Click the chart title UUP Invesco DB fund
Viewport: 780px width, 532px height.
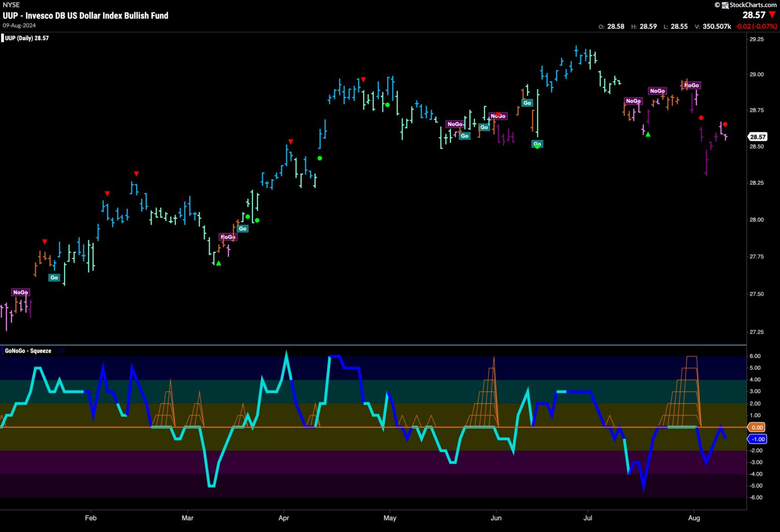click(x=85, y=16)
